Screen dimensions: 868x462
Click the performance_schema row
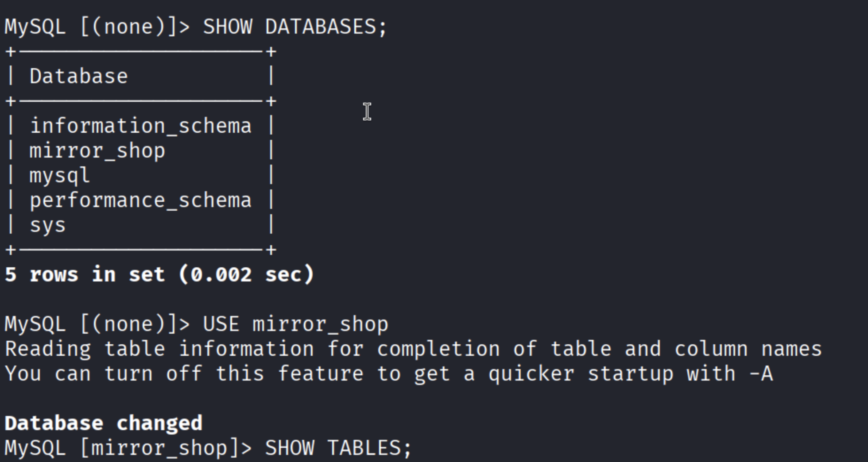pos(140,200)
